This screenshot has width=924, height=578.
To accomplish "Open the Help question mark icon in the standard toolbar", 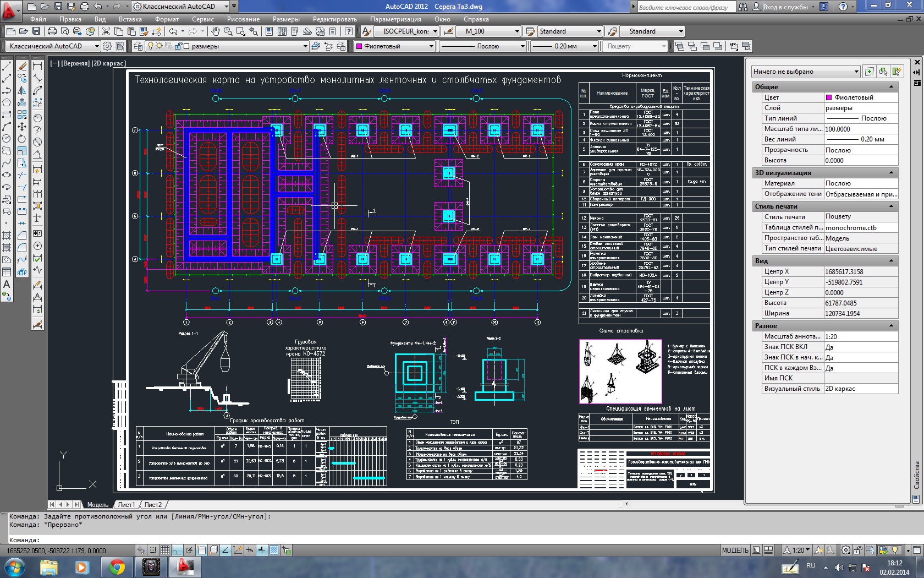I will 349,31.
